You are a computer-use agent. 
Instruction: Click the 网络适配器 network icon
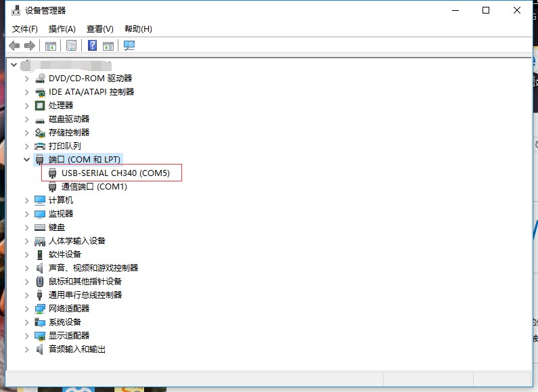pyautogui.click(x=40, y=309)
